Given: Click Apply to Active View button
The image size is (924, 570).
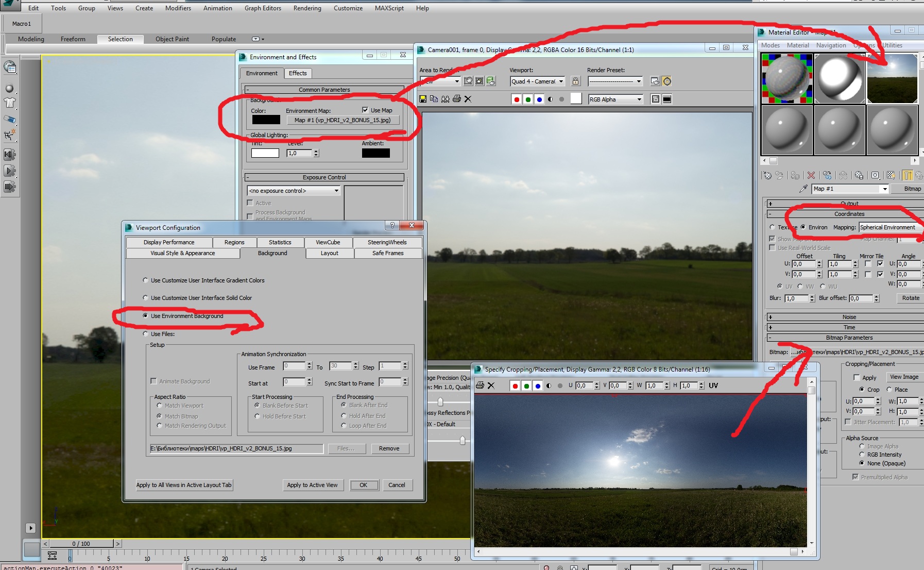Looking at the screenshot, I should [x=312, y=485].
